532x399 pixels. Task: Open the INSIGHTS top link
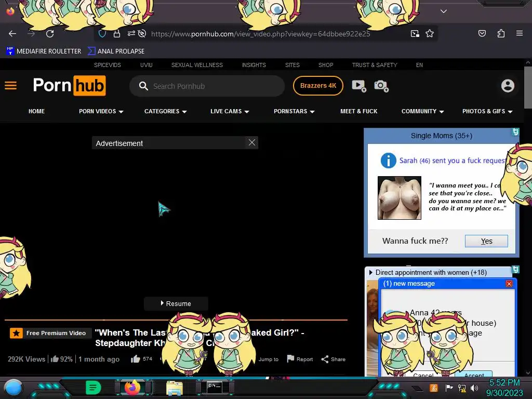pos(254,65)
